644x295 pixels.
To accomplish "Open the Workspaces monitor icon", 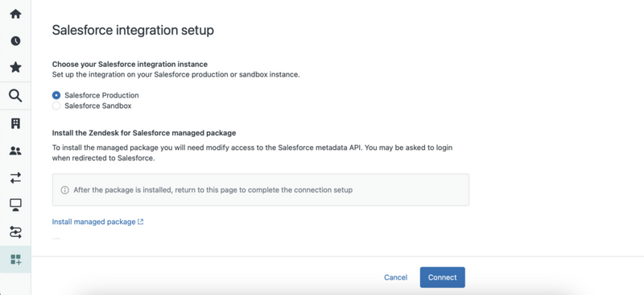I will point(15,205).
